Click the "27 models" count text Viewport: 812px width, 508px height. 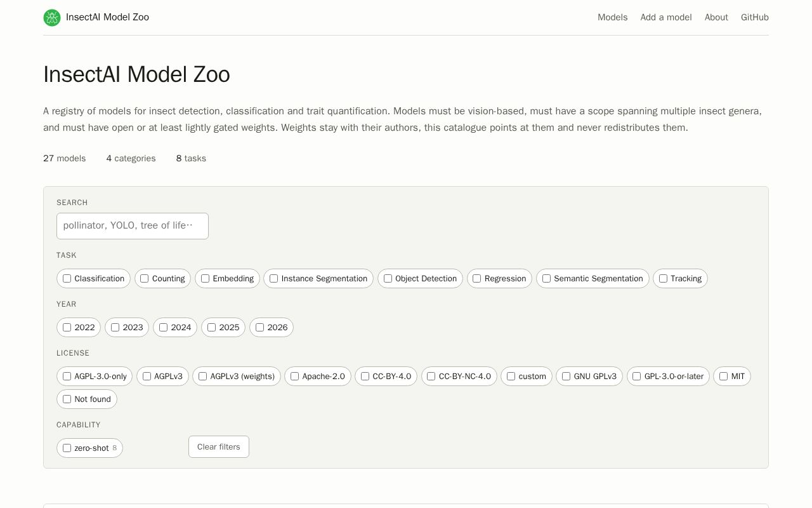pyautogui.click(x=64, y=159)
